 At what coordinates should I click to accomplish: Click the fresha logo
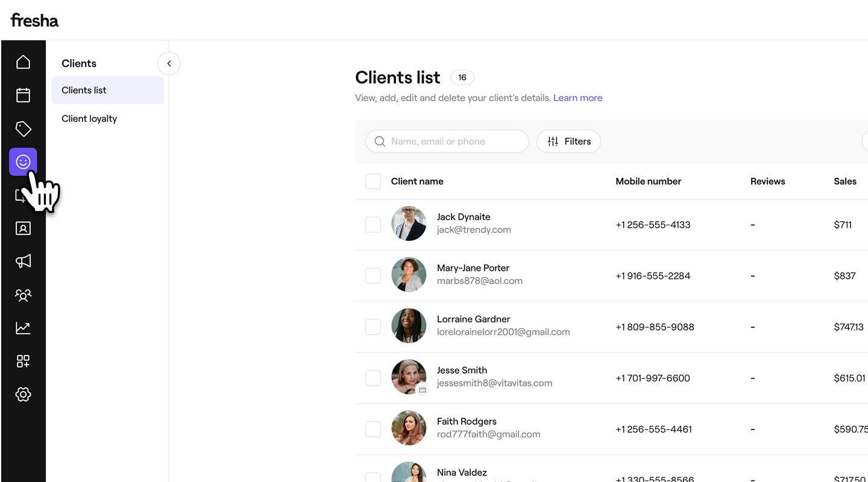click(34, 20)
